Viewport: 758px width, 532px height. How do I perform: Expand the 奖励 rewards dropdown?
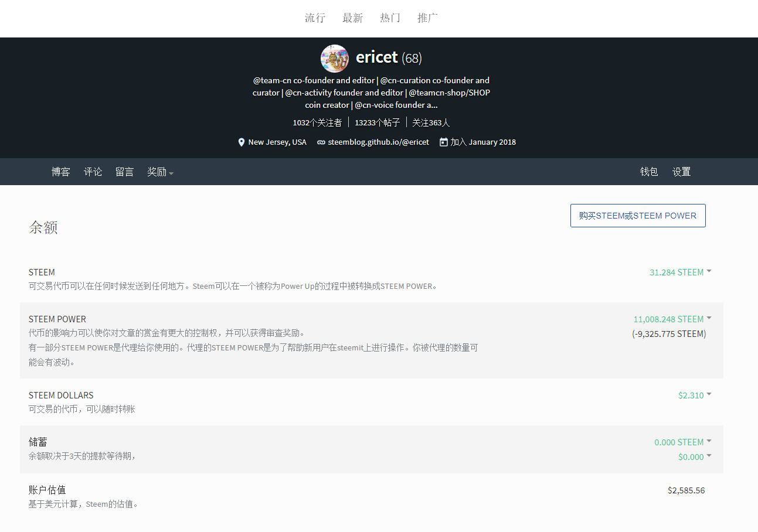point(161,172)
